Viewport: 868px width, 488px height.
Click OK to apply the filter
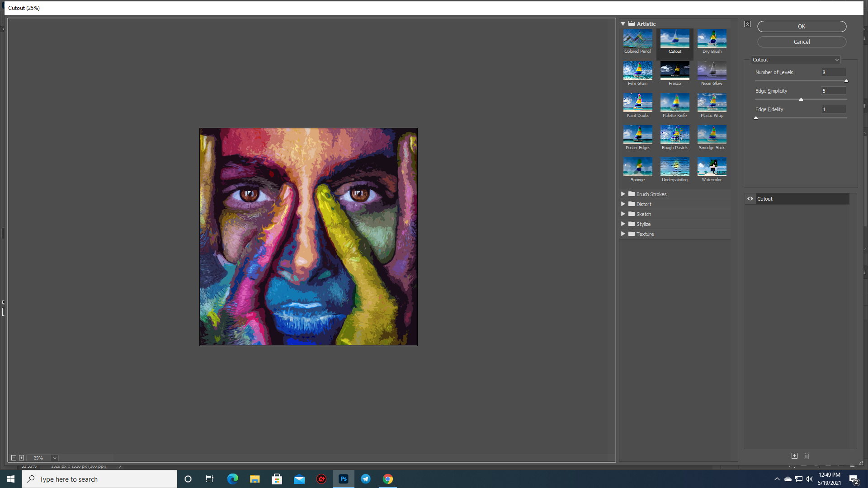(802, 26)
